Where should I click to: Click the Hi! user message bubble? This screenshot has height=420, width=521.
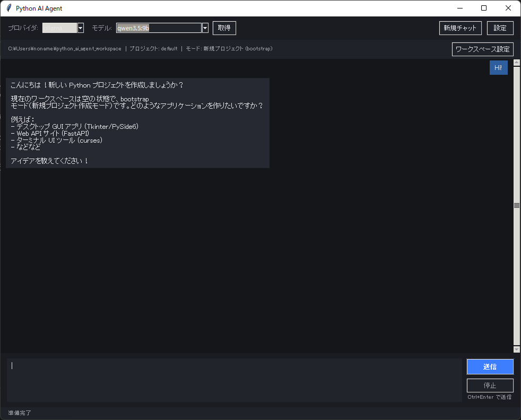tap(498, 68)
